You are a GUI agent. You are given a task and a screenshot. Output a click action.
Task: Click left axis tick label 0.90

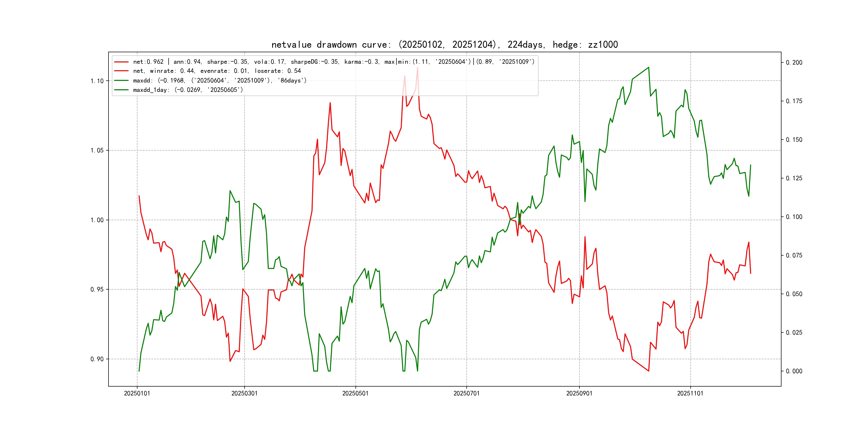click(x=97, y=359)
